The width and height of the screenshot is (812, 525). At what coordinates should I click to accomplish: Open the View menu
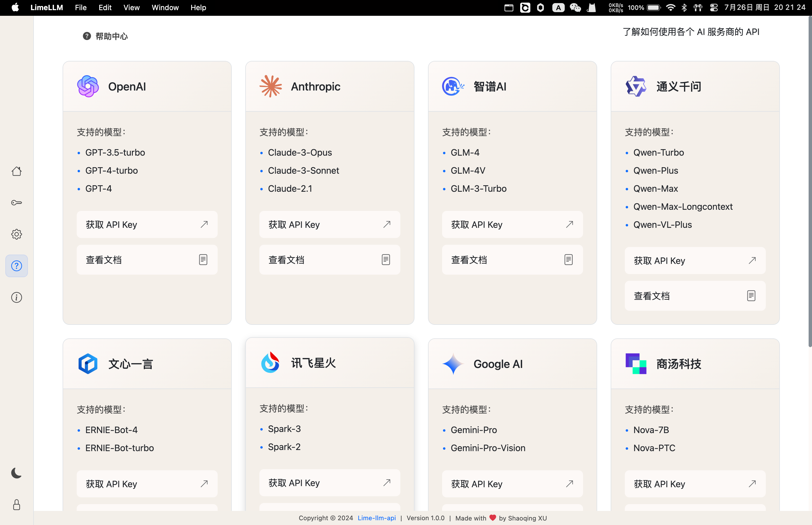tap(131, 8)
